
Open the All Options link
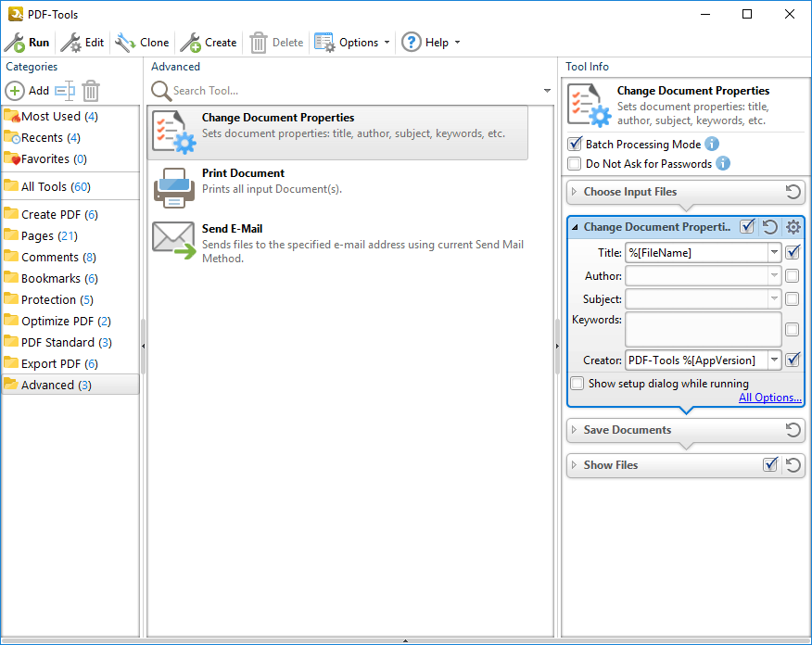click(769, 398)
